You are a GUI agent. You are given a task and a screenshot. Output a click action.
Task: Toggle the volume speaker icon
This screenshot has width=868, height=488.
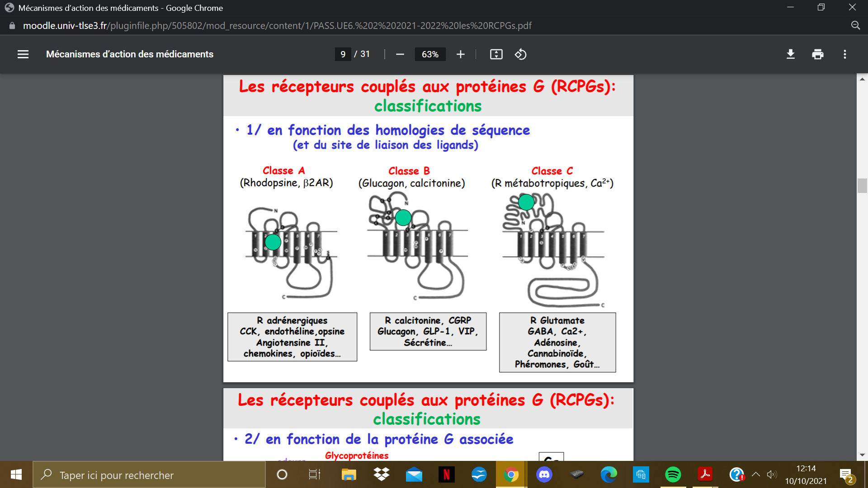771,474
